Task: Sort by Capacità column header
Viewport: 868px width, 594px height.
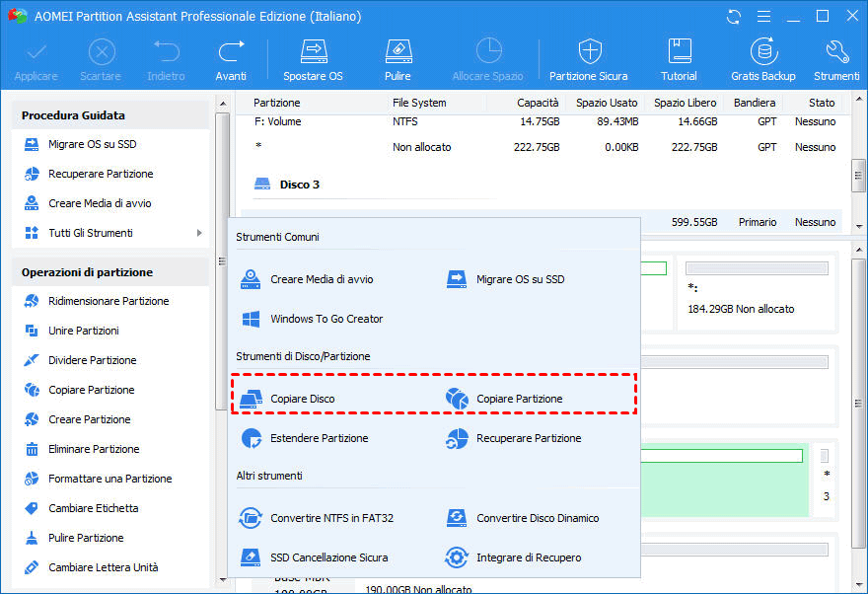Action: [538, 103]
